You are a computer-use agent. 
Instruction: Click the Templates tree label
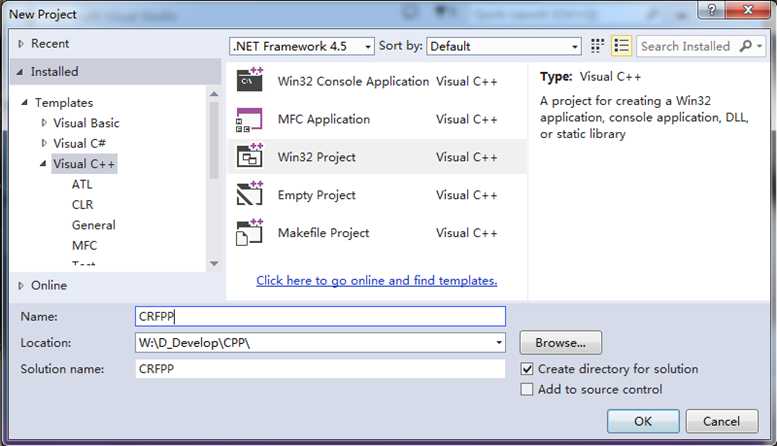point(64,103)
